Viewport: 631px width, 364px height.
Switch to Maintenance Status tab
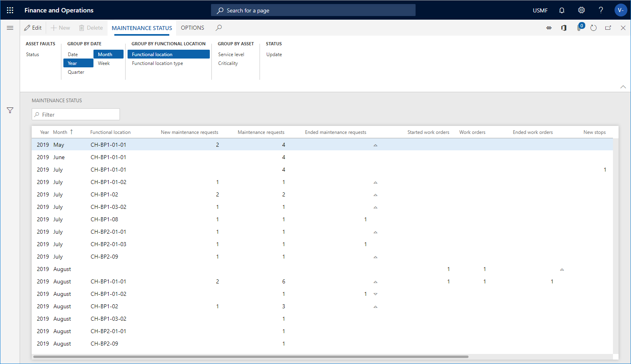(142, 28)
